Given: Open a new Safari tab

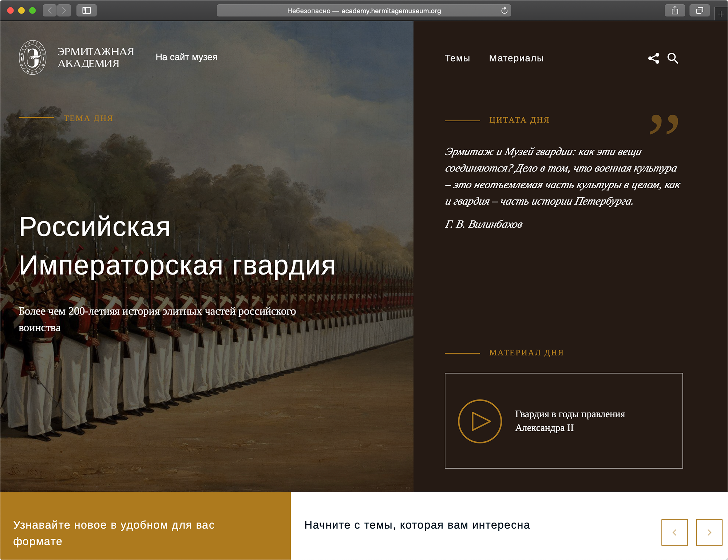Looking at the screenshot, I should pos(721,14).
